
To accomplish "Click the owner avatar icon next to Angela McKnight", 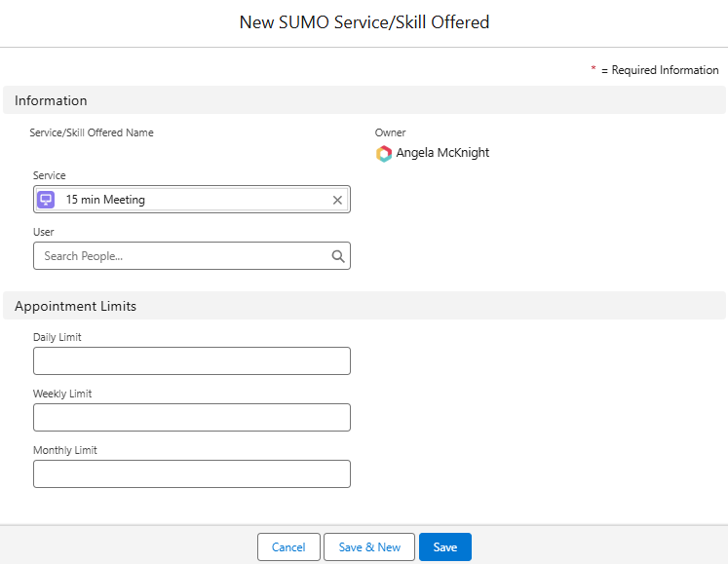I will click(384, 153).
